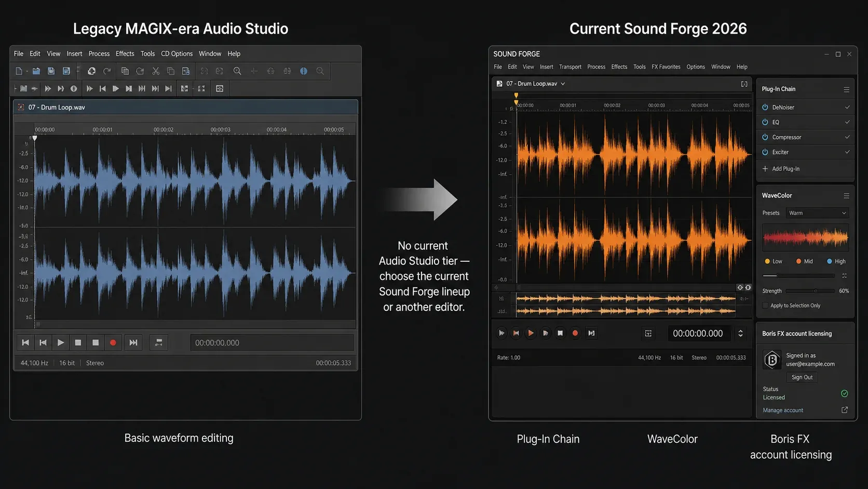
Task: Click the WaveColor panel hamburger menu
Action: coord(847,196)
